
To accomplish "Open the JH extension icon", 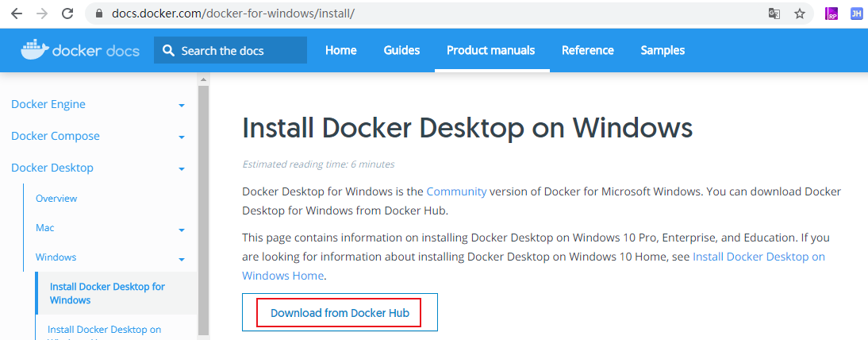I will (x=857, y=14).
